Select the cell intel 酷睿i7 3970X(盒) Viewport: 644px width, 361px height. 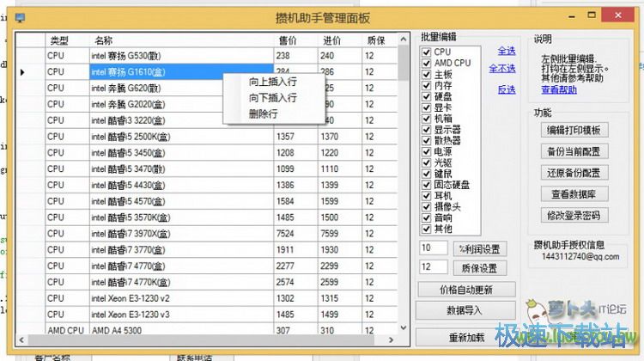tap(181, 234)
